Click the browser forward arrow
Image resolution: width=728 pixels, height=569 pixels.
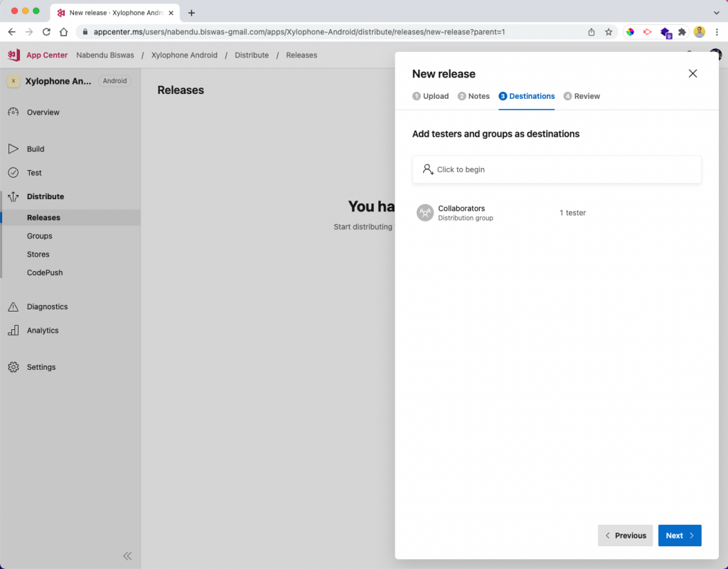28,32
